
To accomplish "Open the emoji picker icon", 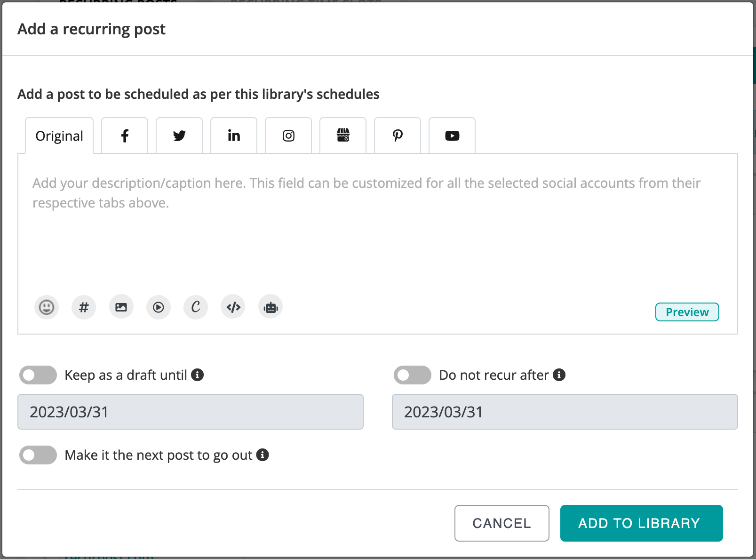I will (x=47, y=307).
